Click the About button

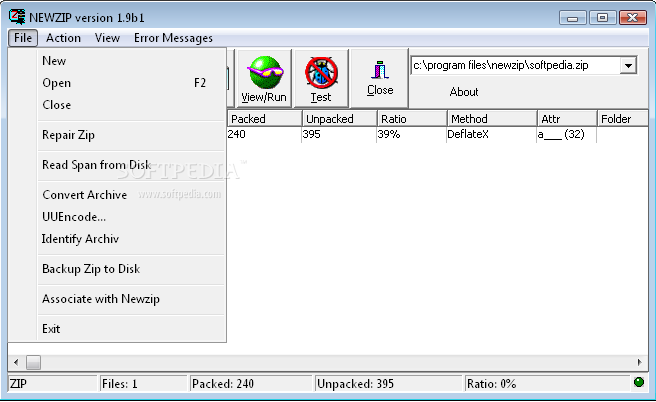464,92
